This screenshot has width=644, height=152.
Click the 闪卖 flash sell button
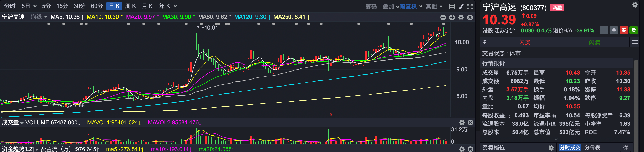[x=595, y=42]
